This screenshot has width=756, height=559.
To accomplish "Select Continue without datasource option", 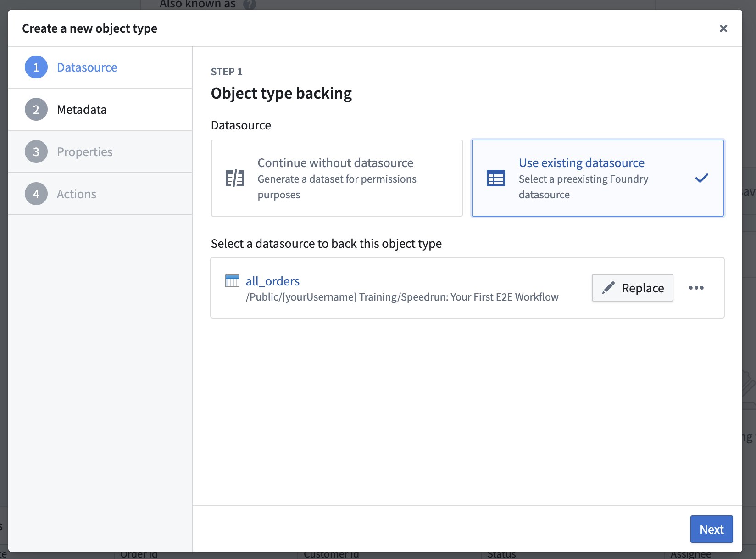I will click(x=337, y=178).
